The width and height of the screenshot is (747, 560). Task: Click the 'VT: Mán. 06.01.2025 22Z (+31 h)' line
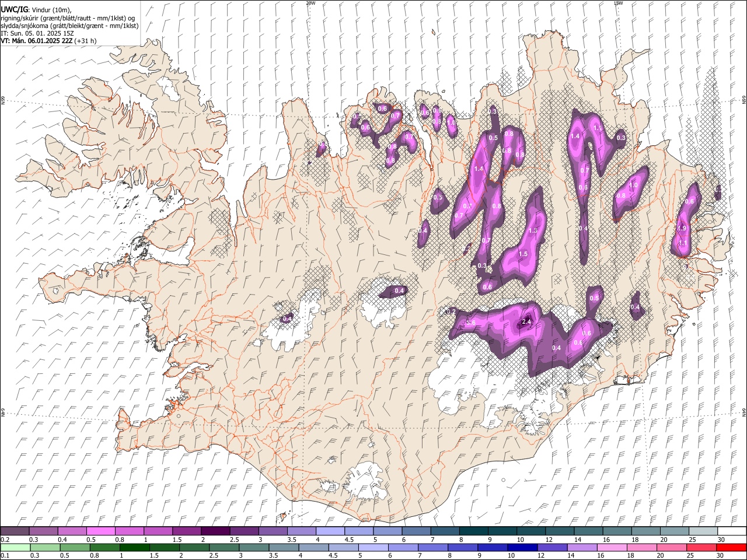click(49, 41)
